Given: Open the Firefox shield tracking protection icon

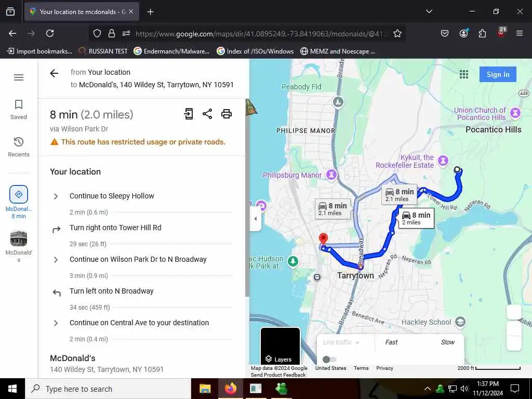Looking at the screenshot, I should point(97,33).
